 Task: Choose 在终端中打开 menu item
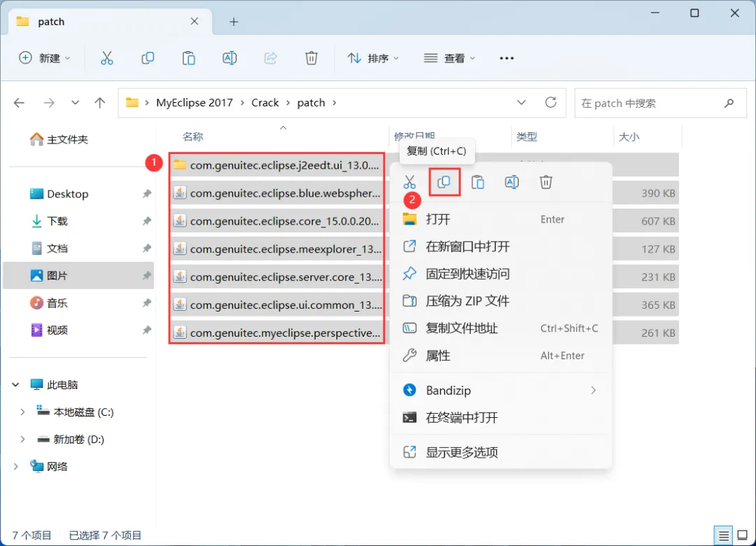coord(500,418)
